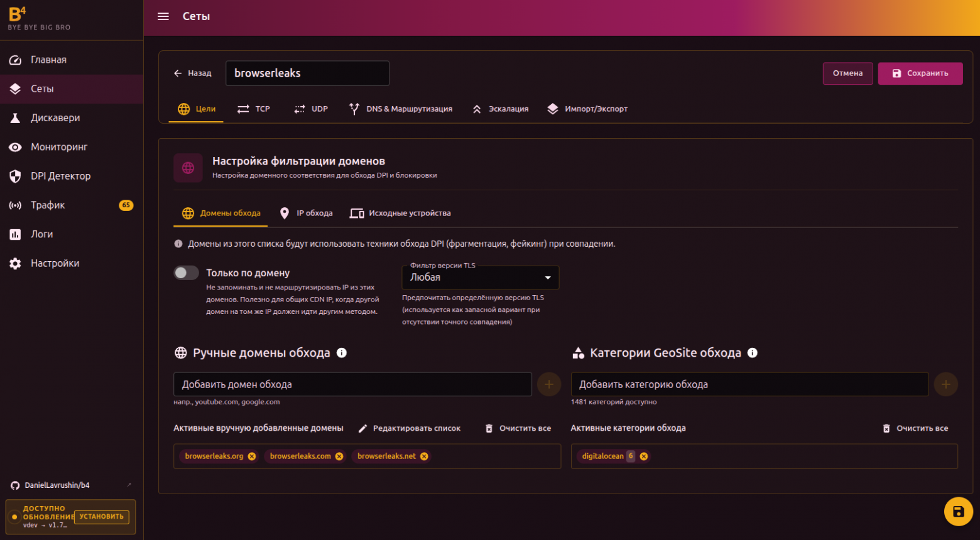Click Установить update button
This screenshot has width=980, height=540.
pyautogui.click(x=102, y=517)
